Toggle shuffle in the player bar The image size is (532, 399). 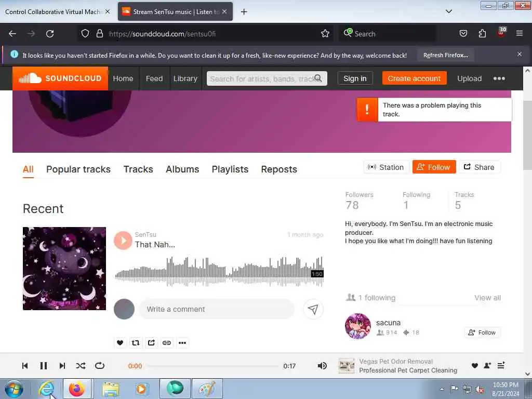click(81, 366)
